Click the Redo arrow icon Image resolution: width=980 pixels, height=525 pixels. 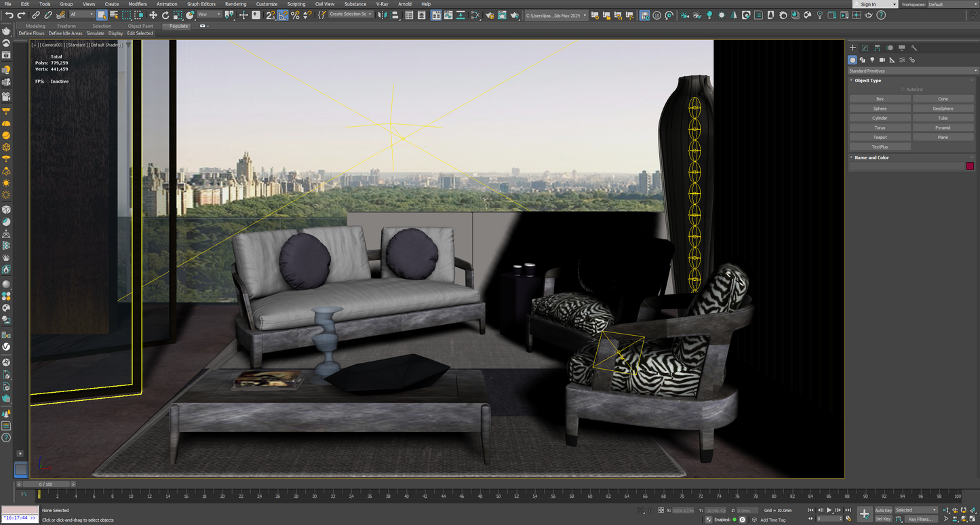[21, 15]
